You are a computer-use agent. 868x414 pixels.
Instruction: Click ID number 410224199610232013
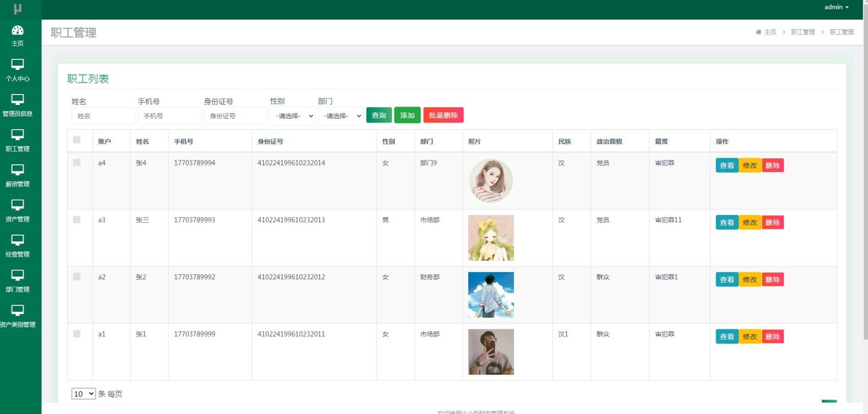[x=291, y=220]
